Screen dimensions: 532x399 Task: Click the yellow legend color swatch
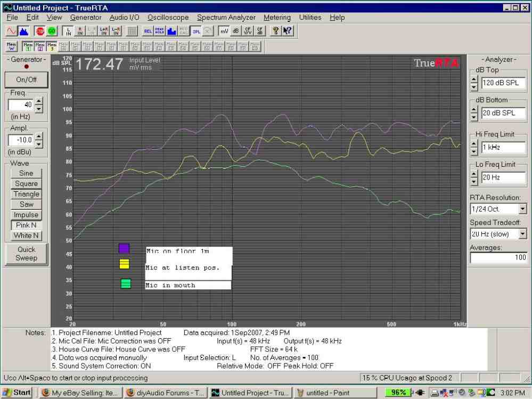124,264
